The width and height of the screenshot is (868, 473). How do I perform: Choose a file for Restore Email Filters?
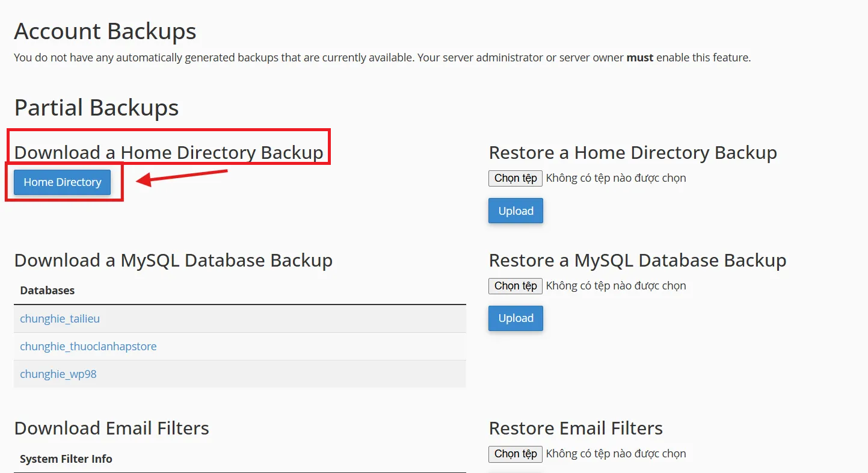click(x=516, y=454)
